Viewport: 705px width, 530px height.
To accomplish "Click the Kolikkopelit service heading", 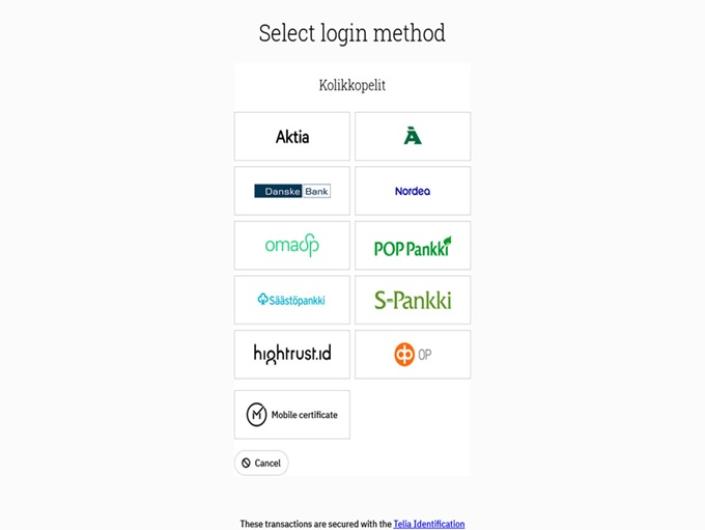I will 352,85.
